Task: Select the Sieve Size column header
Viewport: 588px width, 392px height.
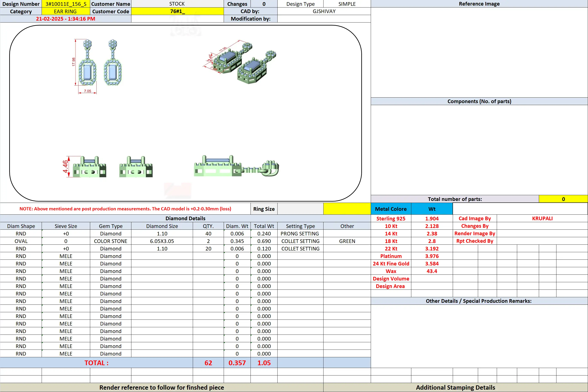Action: [66, 226]
